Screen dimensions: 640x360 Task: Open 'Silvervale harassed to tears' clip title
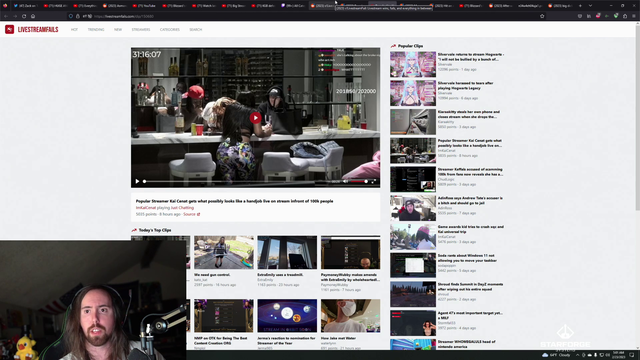click(x=465, y=85)
